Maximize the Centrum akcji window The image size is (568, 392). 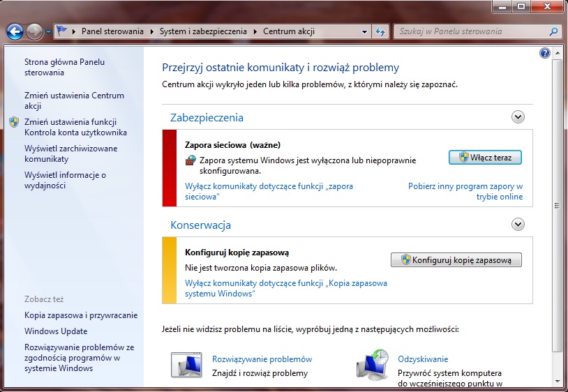521,6
